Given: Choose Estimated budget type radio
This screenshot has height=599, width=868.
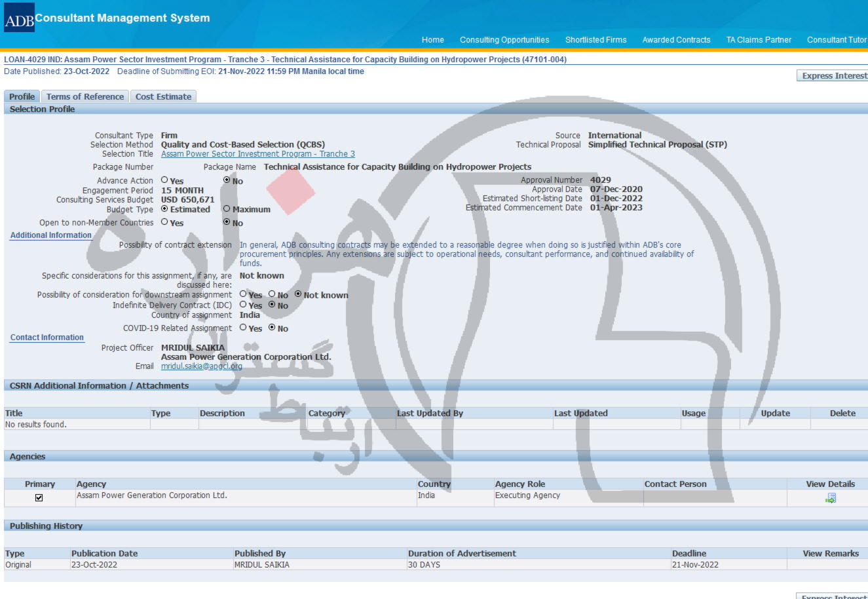Looking at the screenshot, I should click(164, 209).
